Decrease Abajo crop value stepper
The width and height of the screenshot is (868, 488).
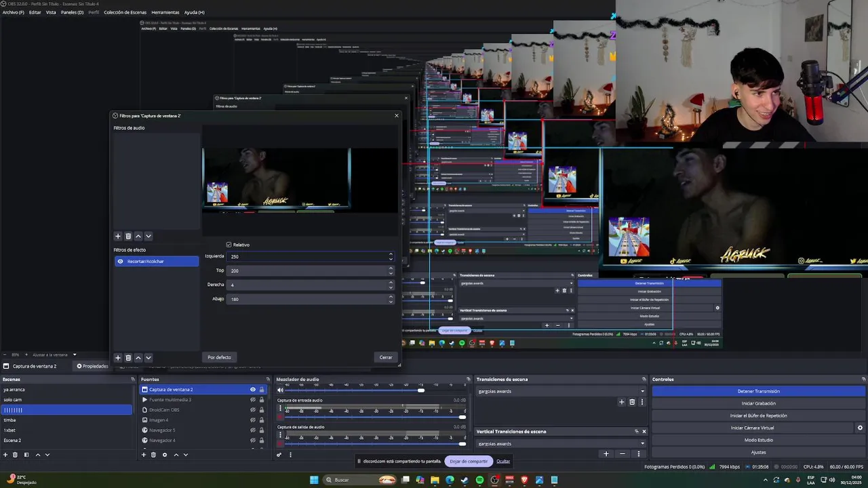point(391,301)
